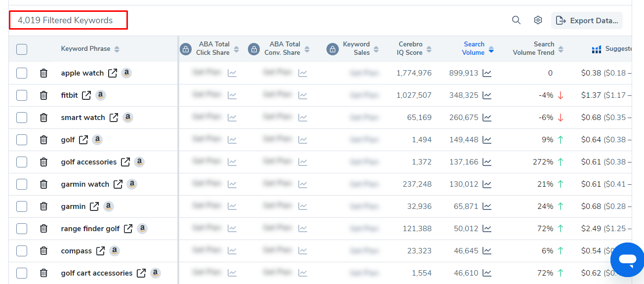The width and height of the screenshot is (644, 284).
Task: Delete the fitbit keyword row
Action: (43, 95)
